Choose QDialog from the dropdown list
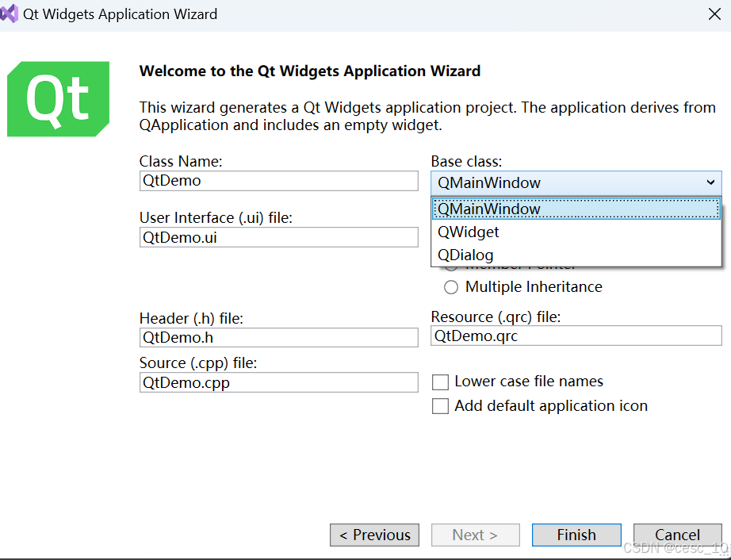731x560 pixels. click(576, 255)
